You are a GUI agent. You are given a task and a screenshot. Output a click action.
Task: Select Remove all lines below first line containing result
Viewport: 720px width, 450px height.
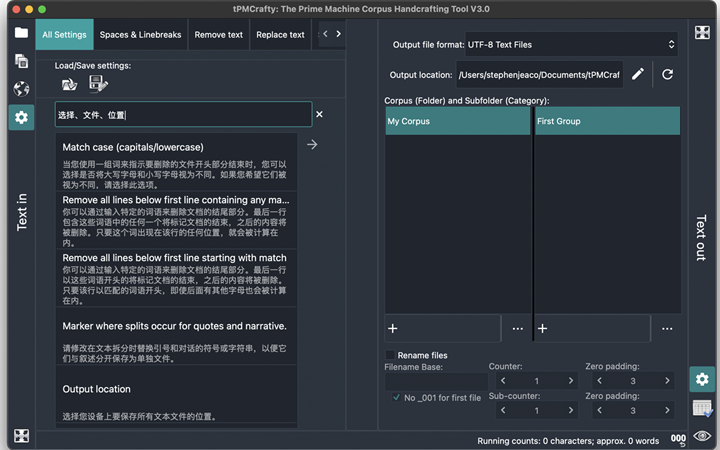176,220
